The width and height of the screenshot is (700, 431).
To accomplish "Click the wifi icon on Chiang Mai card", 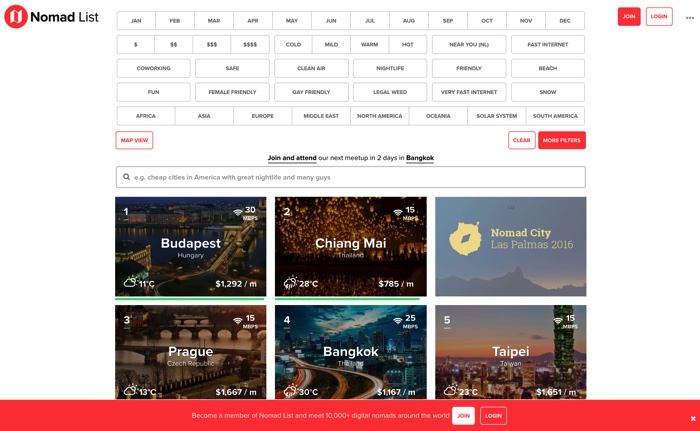I will click(x=397, y=212).
